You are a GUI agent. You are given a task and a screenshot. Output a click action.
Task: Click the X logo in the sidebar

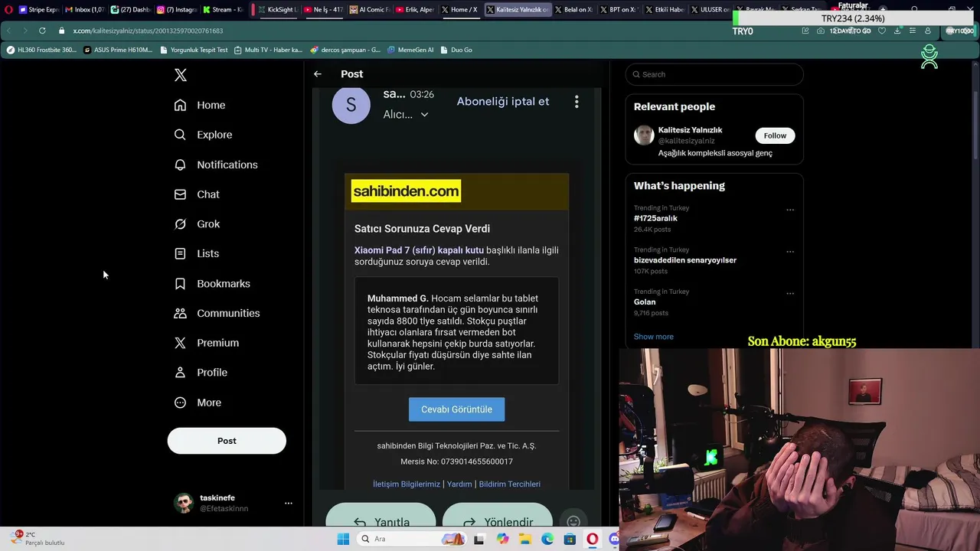click(x=181, y=75)
